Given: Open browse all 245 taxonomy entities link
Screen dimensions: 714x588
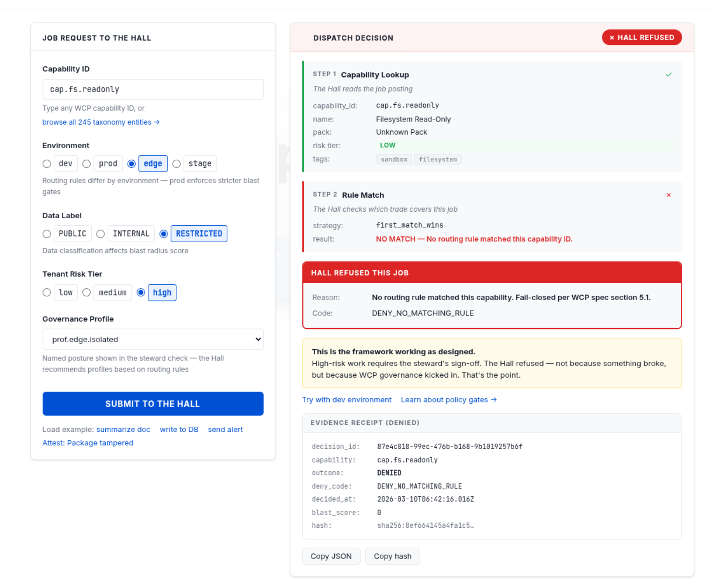Looking at the screenshot, I should (101, 122).
